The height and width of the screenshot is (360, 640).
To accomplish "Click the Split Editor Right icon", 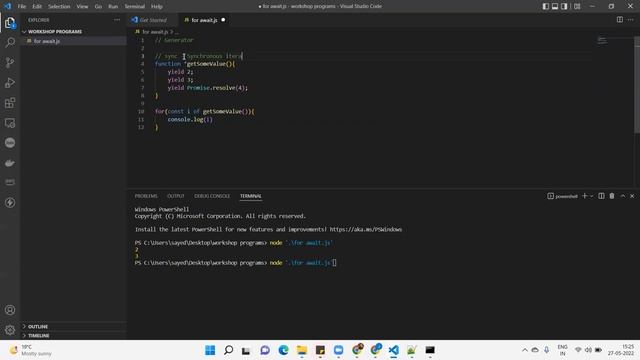I will point(620,20).
